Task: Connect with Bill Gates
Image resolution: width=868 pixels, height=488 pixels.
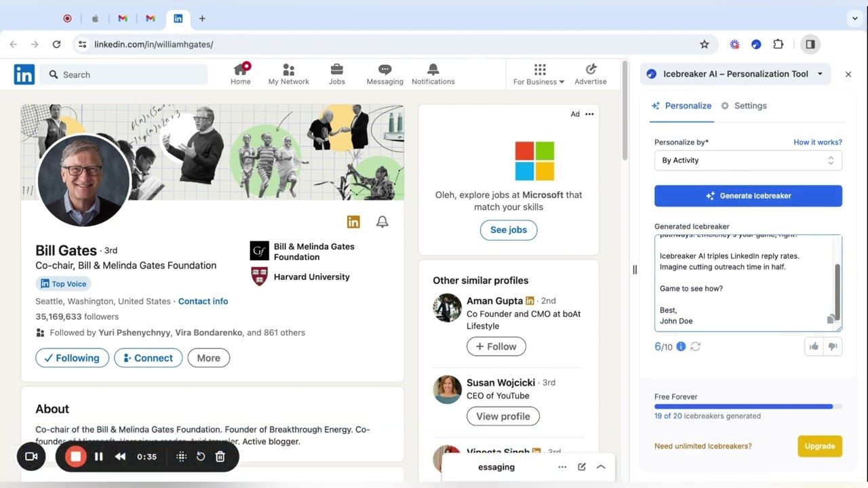Action: [149, 358]
